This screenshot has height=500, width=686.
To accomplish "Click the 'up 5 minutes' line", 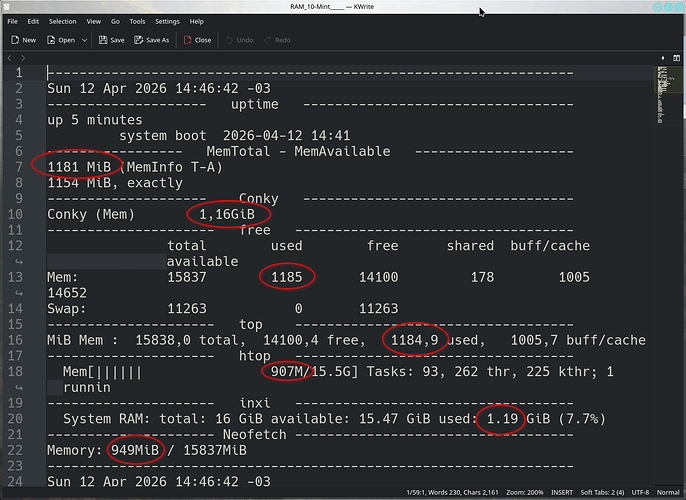I will pyautogui.click(x=95, y=120).
